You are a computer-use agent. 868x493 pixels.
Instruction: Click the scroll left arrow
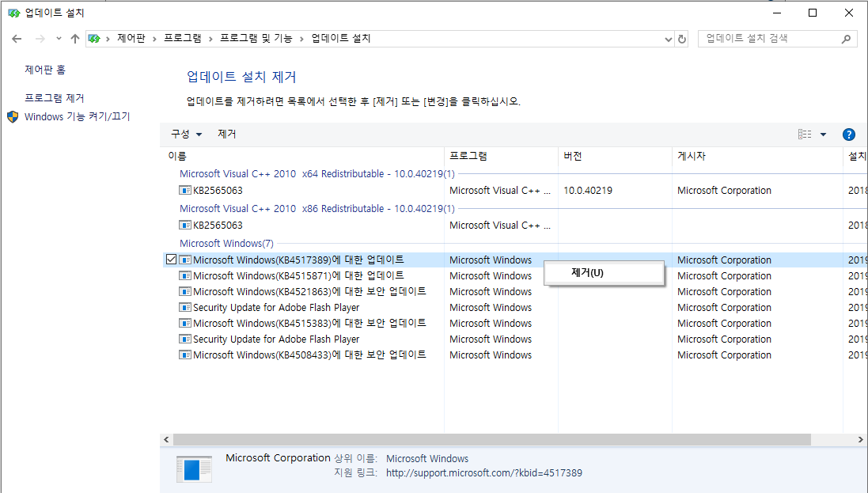point(166,440)
